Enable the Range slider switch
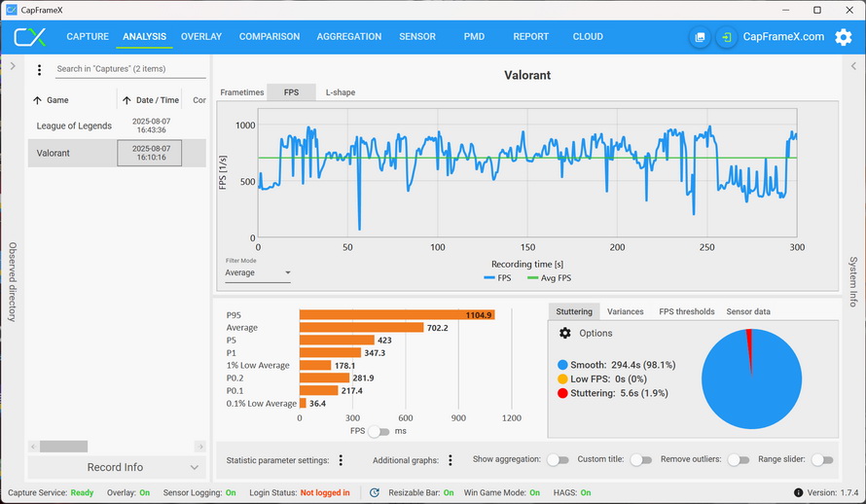The image size is (866, 504). point(822,460)
